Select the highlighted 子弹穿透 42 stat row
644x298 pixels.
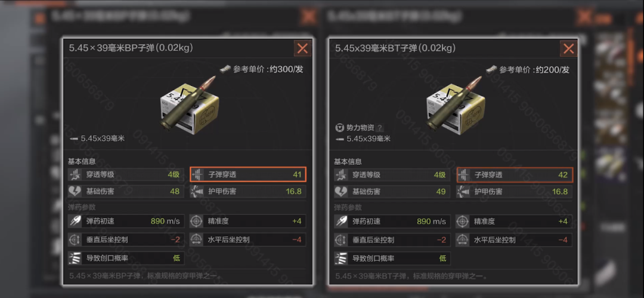(x=515, y=174)
